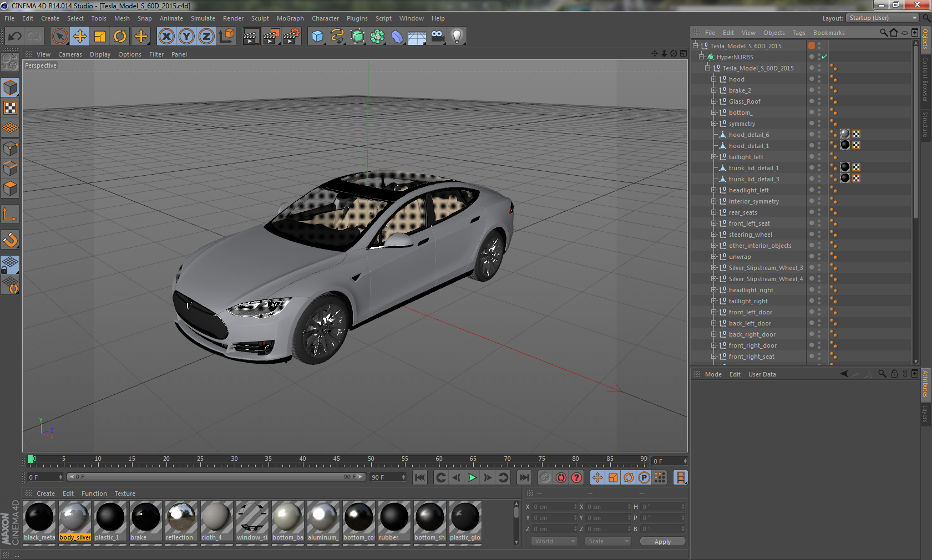932x560 pixels.
Task: Open the Spline pen tools icon
Action: pyautogui.click(x=337, y=37)
